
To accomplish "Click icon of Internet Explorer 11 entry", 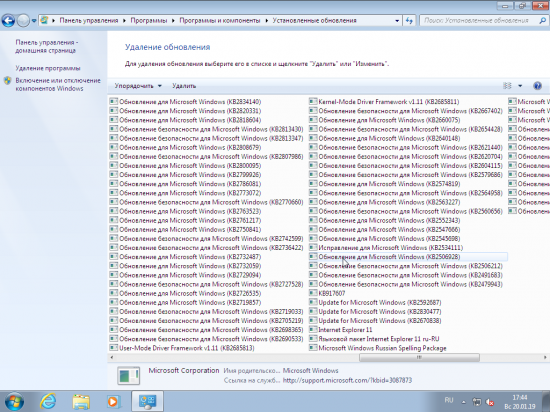I will point(313,330).
